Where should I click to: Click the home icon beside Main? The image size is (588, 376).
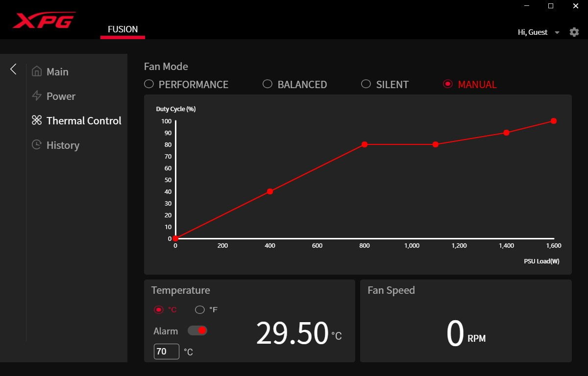point(36,71)
